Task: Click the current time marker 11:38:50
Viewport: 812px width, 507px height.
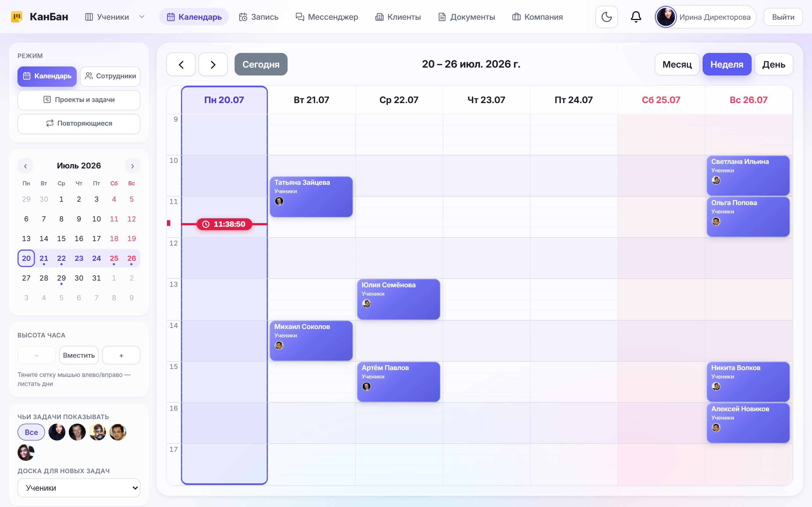Action: click(224, 224)
